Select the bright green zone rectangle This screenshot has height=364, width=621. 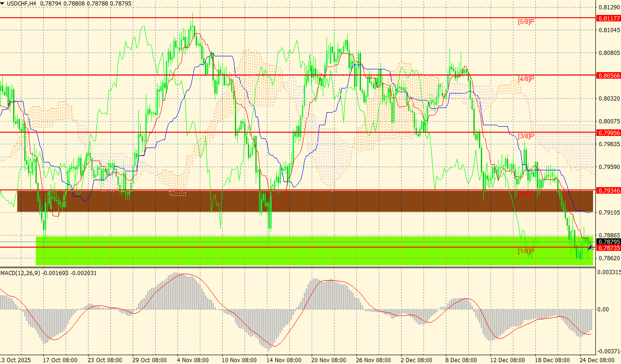pos(314,250)
